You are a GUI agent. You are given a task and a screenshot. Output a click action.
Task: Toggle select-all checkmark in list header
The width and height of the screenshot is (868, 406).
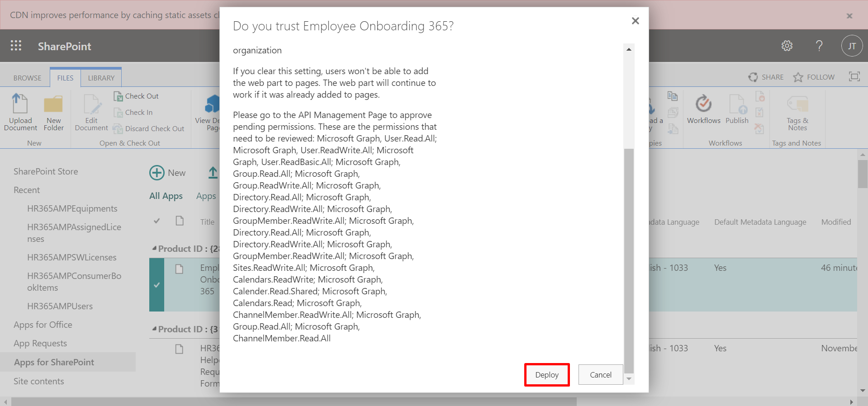pyautogui.click(x=157, y=221)
